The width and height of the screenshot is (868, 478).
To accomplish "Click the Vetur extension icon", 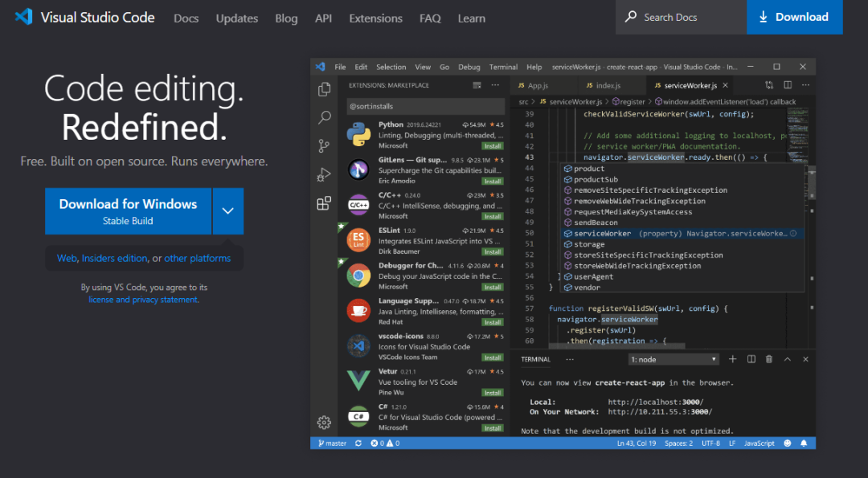I will click(x=358, y=381).
